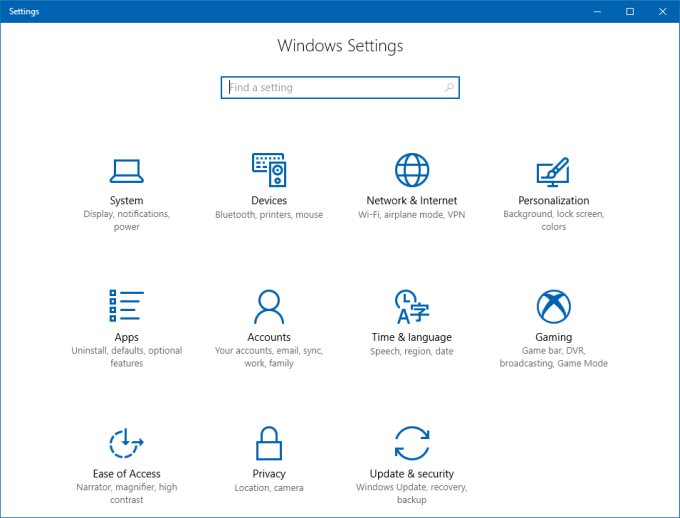Open Apps list icon
The image size is (680, 518).
coord(126,306)
